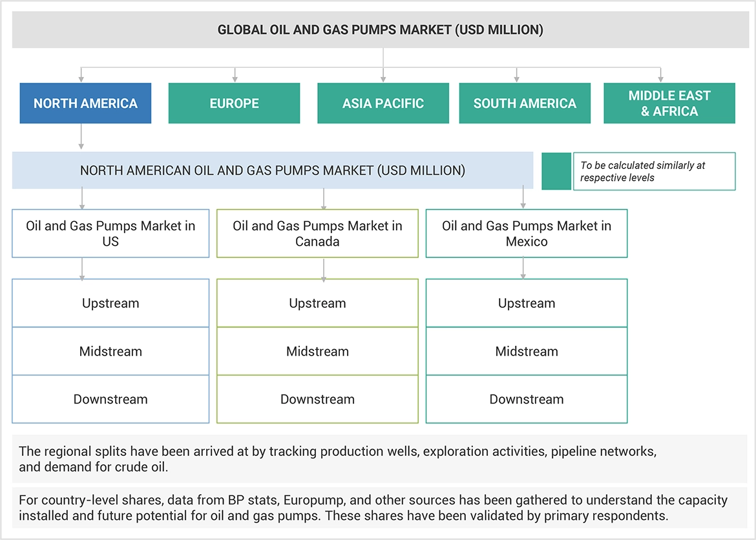Select Downstream under the Canada market
756x540 pixels.
coord(317,399)
